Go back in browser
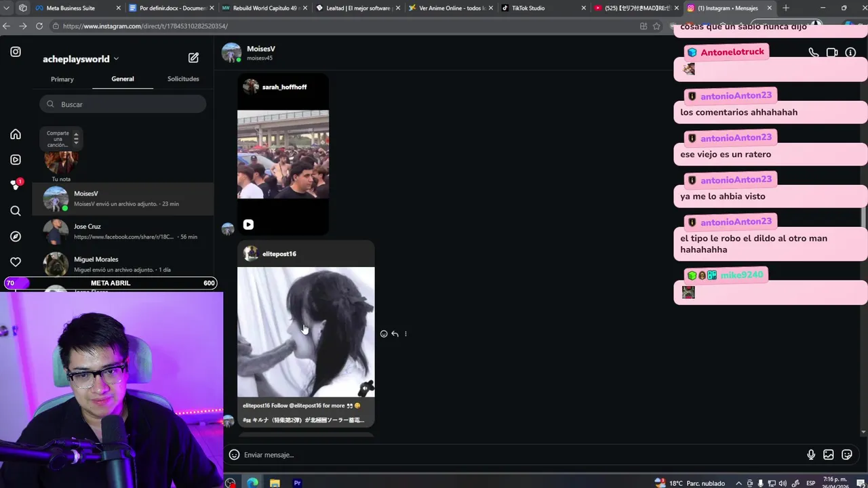Screen dimensions: 868x488 point(7,26)
